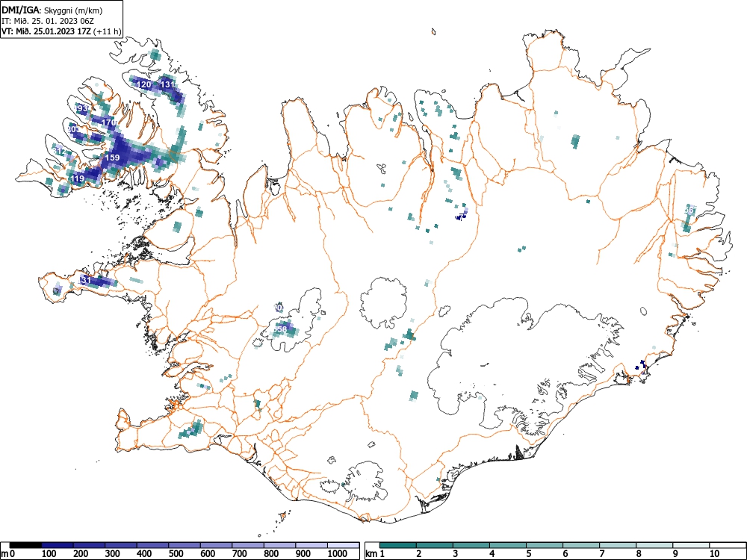Screen dimensions: 747x560
Task: Select the 400–500 m legend color segment
Action: pyautogui.click(x=153, y=545)
